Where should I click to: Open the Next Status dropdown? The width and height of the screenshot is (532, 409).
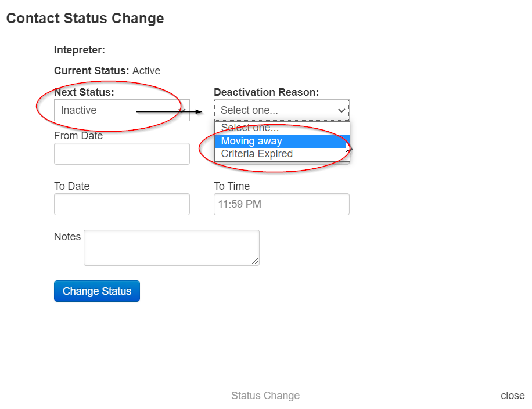click(x=121, y=110)
